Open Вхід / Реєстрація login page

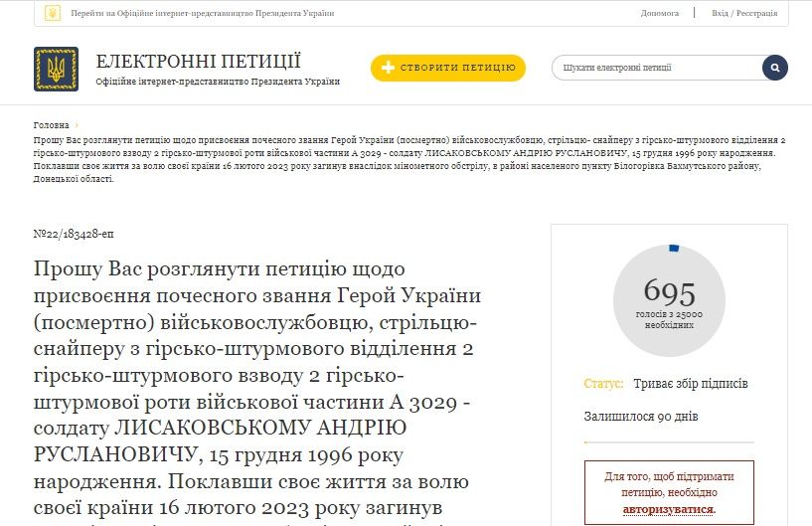tap(745, 13)
